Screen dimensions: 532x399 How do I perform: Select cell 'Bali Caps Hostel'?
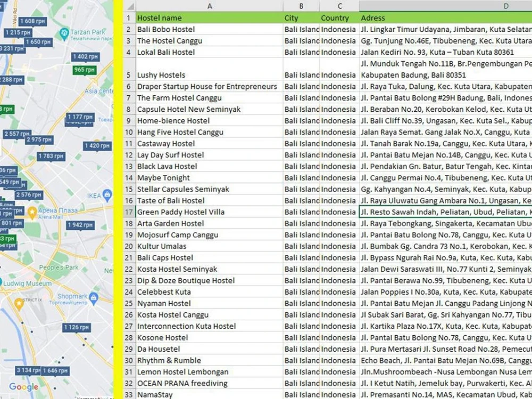pyautogui.click(x=209, y=258)
